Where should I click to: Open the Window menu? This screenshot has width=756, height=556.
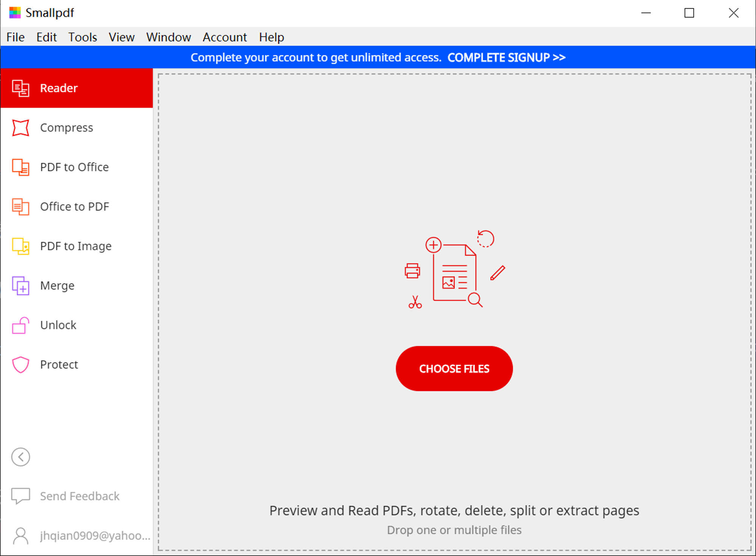pos(169,37)
